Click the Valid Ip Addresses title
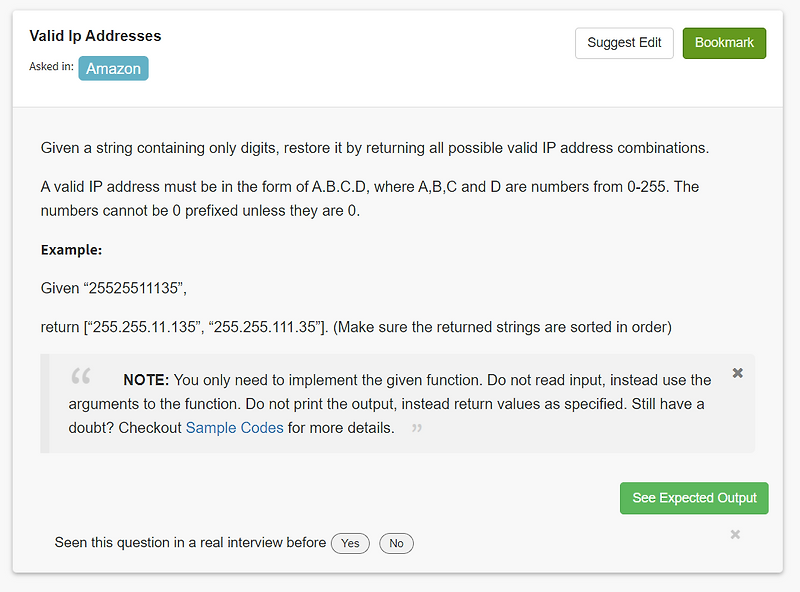800x592 pixels. (95, 36)
